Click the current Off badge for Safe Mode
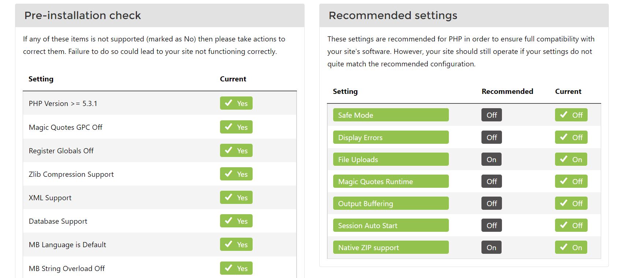 (x=571, y=115)
